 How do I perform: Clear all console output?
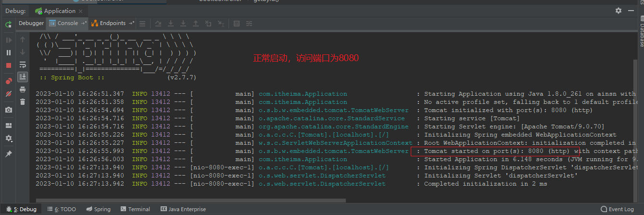[23, 102]
